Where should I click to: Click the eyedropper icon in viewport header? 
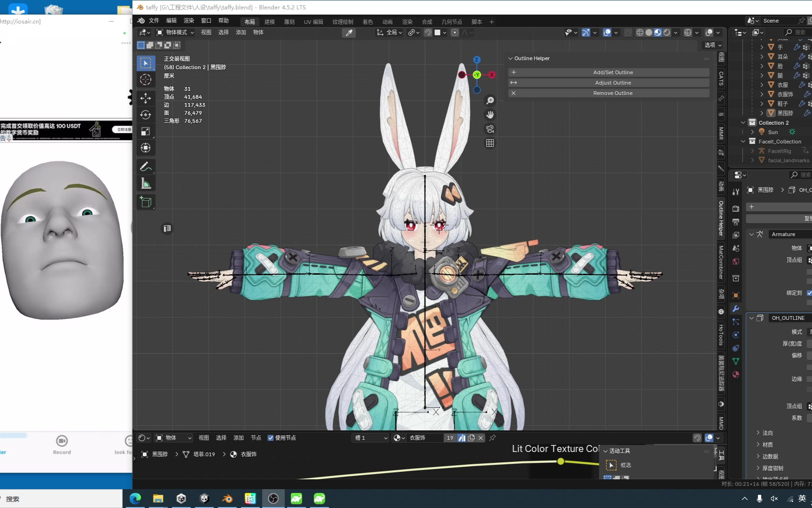click(349, 32)
